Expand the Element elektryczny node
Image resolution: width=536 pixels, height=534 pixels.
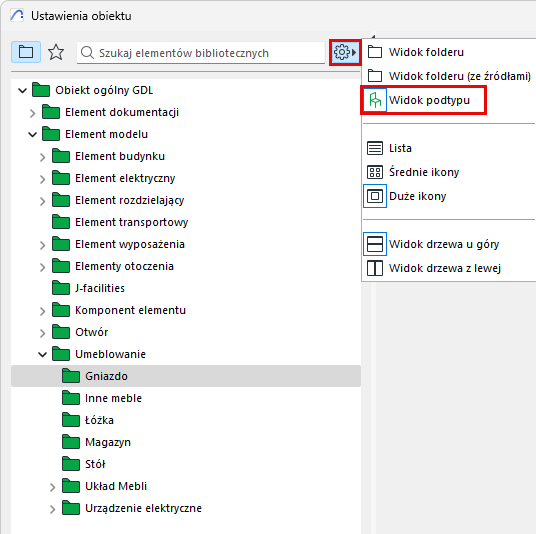pos(42,179)
